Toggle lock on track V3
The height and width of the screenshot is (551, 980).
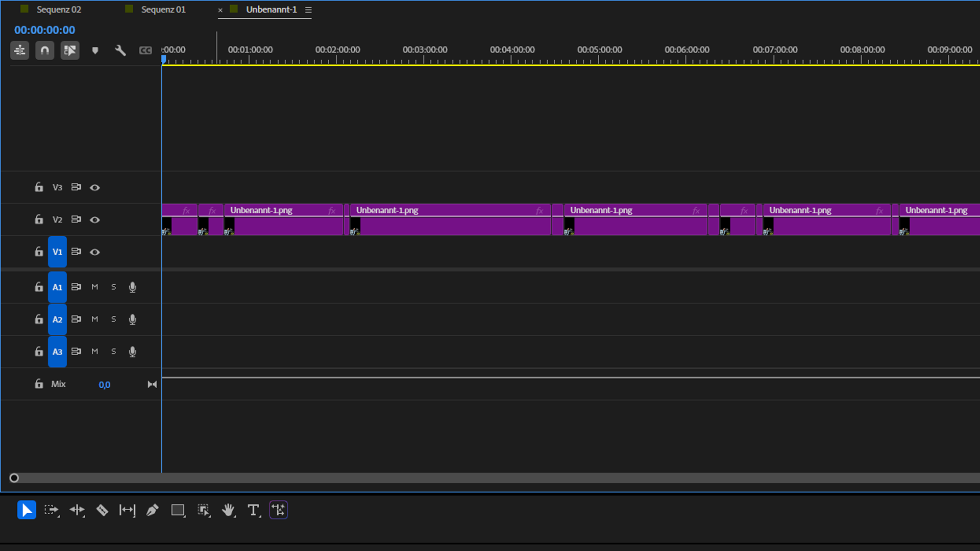pos(39,187)
